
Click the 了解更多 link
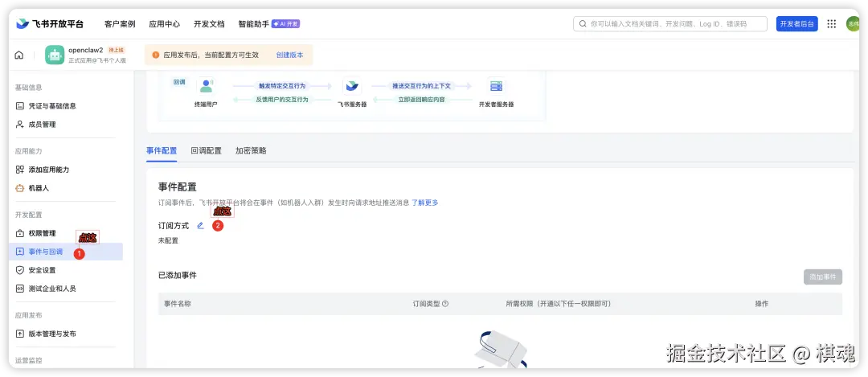coord(424,203)
